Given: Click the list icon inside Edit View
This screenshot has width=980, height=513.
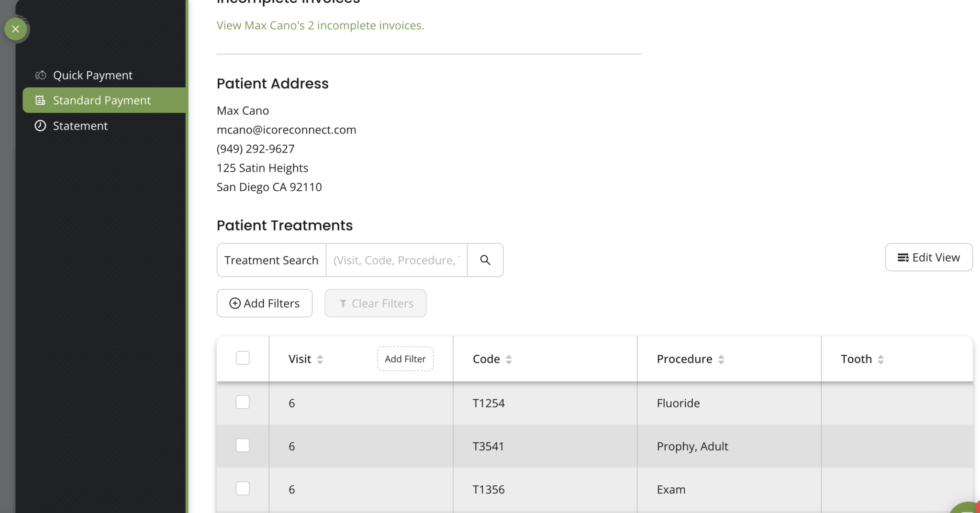Looking at the screenshot, I should point(902,257).
